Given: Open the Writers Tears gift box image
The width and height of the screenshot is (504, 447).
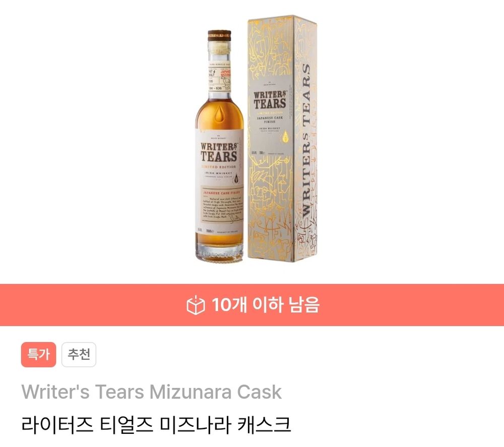Looking at the screenshot, I should [282, 138].
